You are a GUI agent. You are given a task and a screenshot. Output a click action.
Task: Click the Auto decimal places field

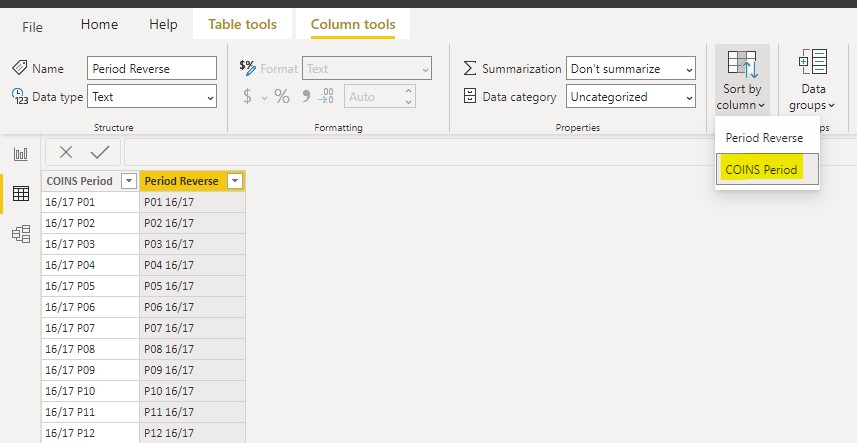click(x=380, y=97)
